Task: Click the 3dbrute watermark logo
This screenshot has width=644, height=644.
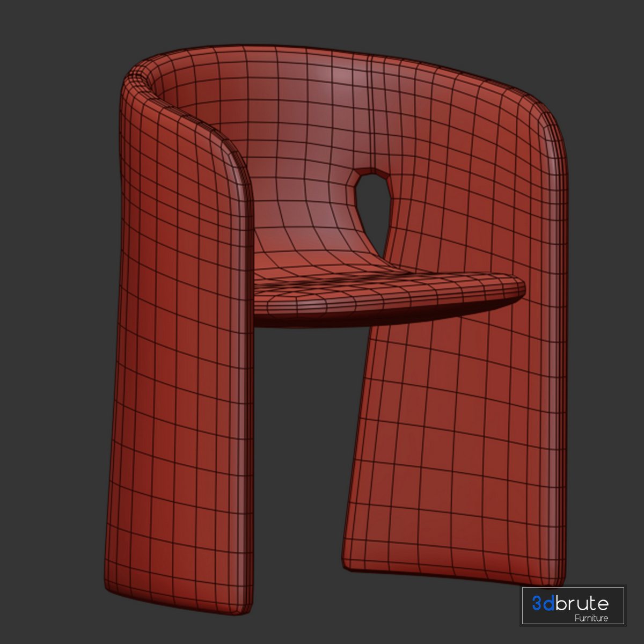Action: point(573,606)
